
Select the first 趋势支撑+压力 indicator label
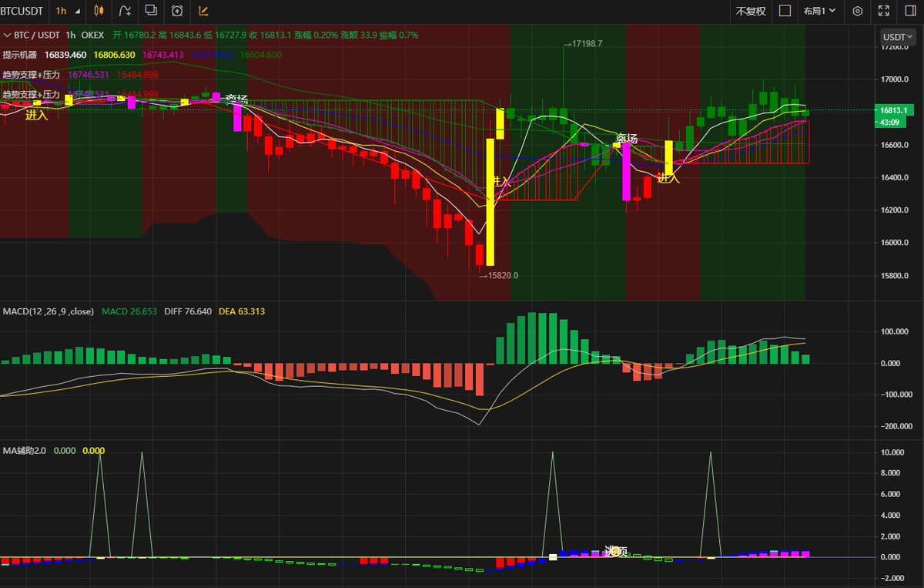pyautogui.click(x=32, y=75)
